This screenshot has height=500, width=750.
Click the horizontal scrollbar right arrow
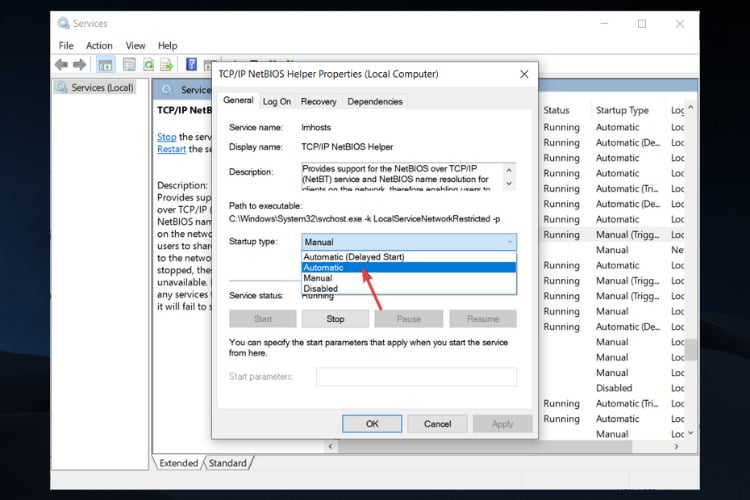click(x=676, y=446)
